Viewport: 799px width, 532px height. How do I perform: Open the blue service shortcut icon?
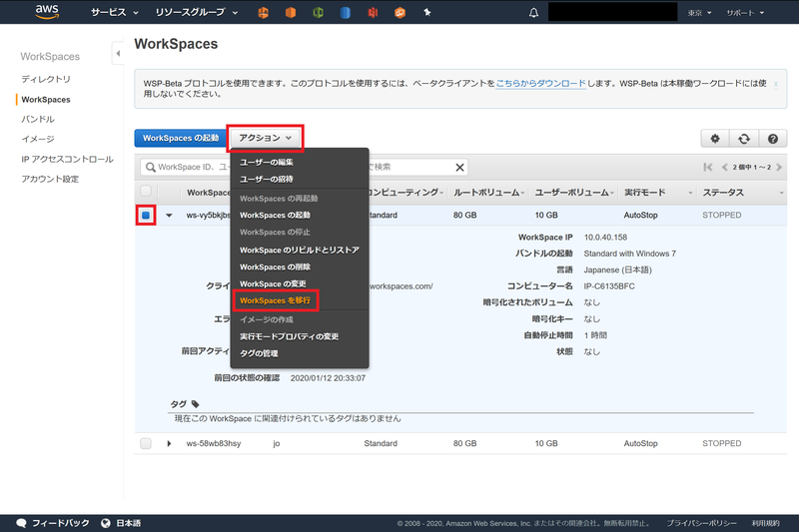click(345, 13)
